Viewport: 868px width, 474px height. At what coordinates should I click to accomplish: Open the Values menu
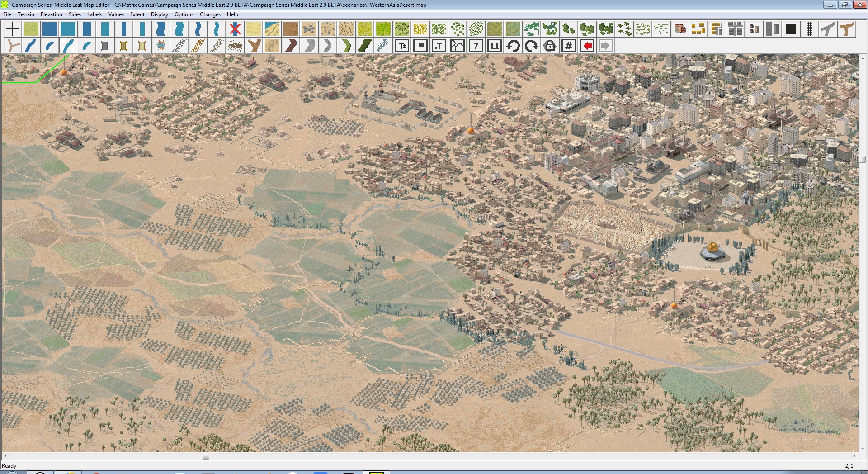pos(116,14)
